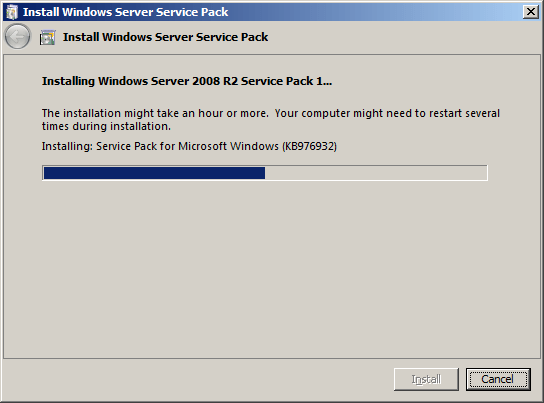Click the filled blue part of the progress bar
Image resolution: width=544 pixels, height=403 pixels.
(154, 173)
